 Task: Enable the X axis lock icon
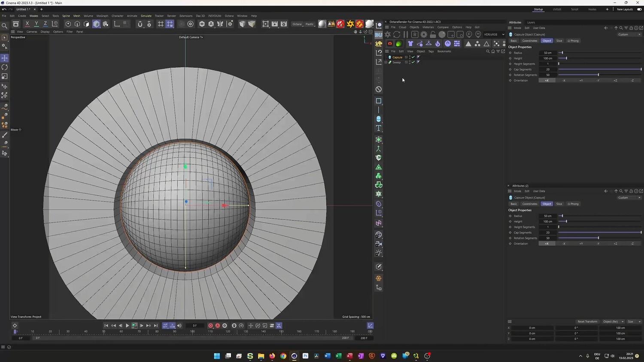27,24
